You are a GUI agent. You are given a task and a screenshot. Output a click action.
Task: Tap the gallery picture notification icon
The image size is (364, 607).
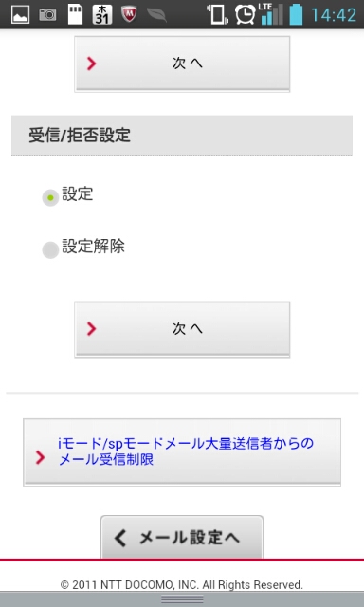[20, 15]
